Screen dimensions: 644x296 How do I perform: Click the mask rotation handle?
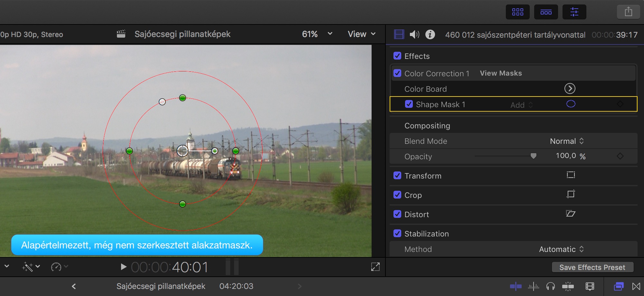(x=215, y=151)
